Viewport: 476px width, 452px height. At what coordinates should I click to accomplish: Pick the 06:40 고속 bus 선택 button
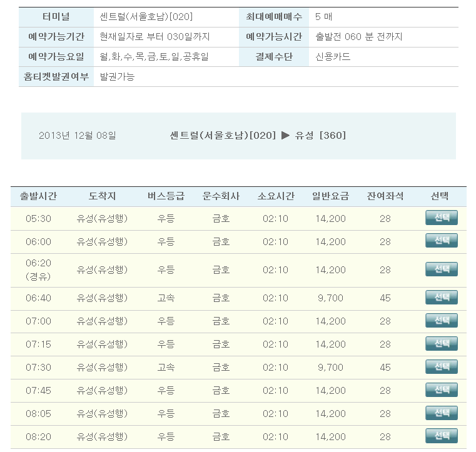click(x=442, y=298)
